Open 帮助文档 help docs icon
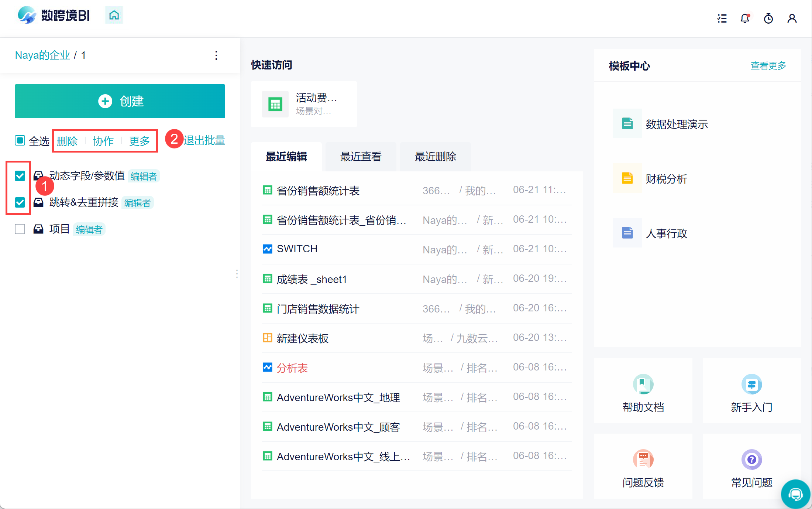This screenshot has width=812, height=509. [643, 385]
